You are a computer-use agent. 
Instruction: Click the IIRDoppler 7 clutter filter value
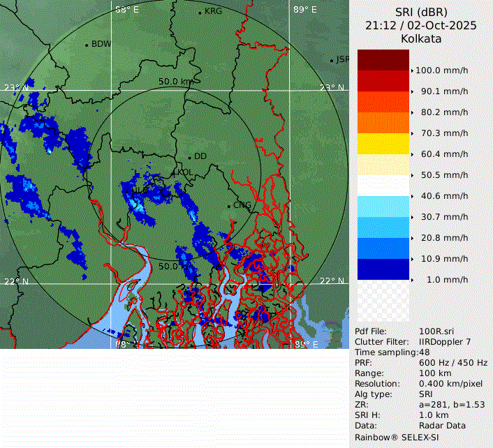coord(443,342)
